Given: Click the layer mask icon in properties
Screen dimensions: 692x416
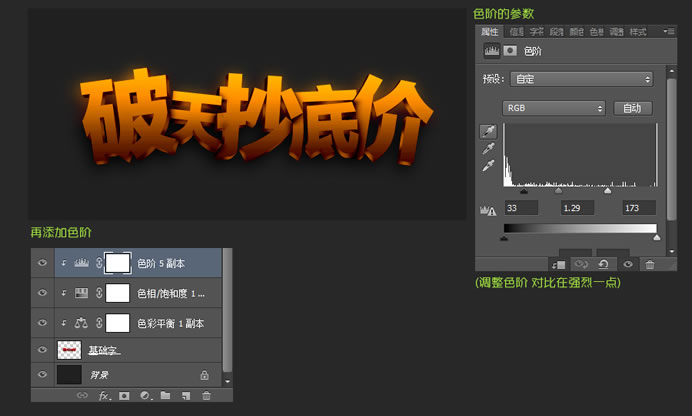Looking at the screenshot, I should 510,51.
